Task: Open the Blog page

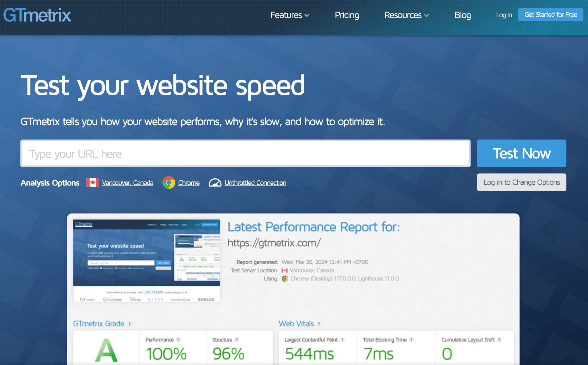Action: [463, 15]
